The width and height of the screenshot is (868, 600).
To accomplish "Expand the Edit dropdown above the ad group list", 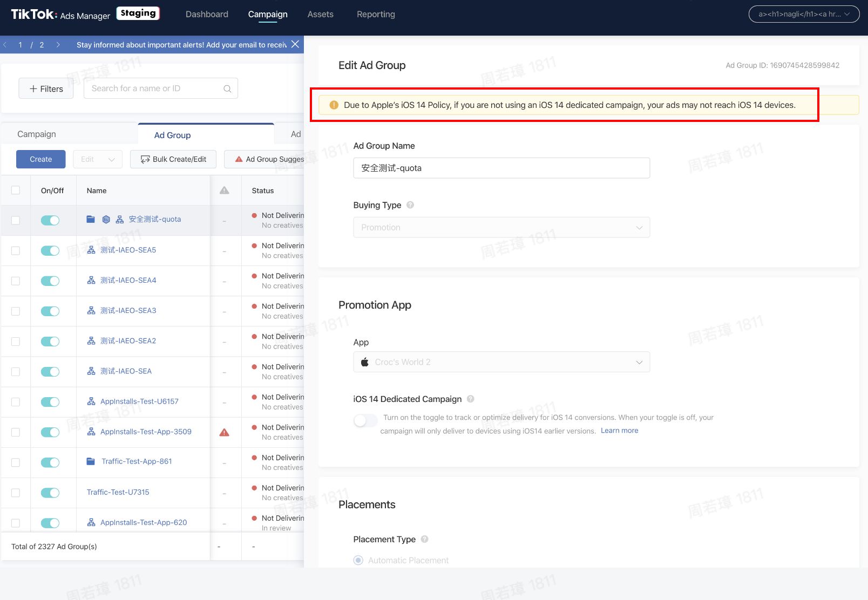I will 97,159.
